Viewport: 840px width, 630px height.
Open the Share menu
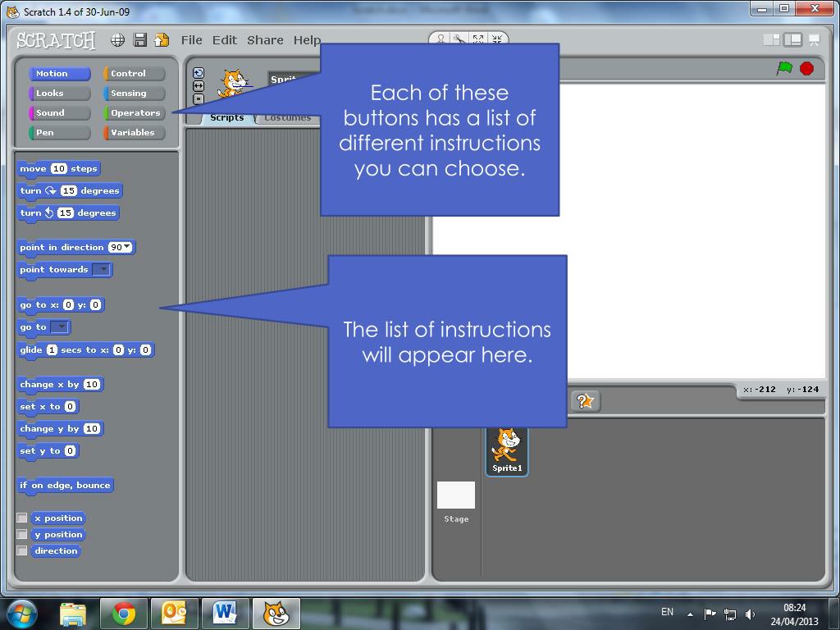point(265,40)
